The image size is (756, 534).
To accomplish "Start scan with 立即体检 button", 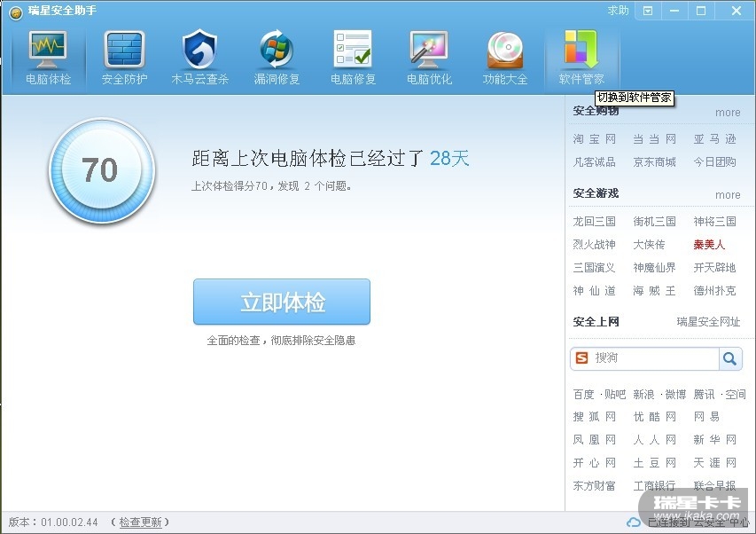I will tap(282, 302).
